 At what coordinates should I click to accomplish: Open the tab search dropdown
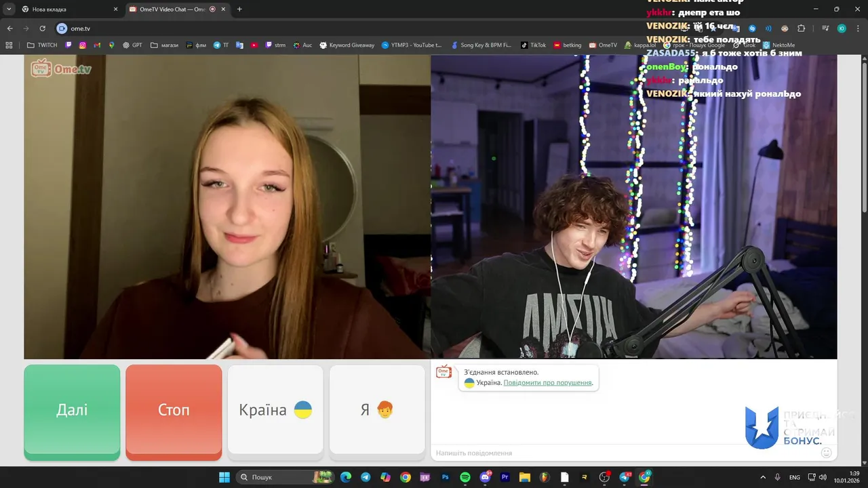click(x=9, y=9)
